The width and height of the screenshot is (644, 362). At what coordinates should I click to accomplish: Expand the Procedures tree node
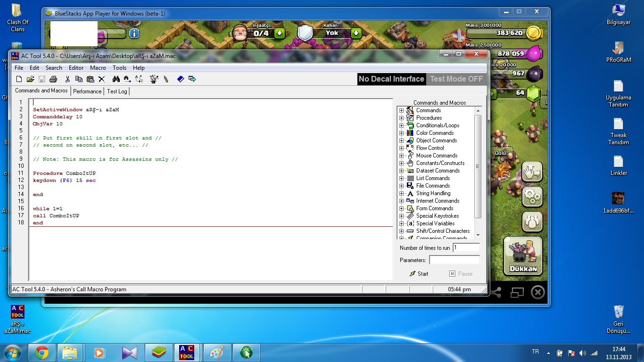click(402, 118)
